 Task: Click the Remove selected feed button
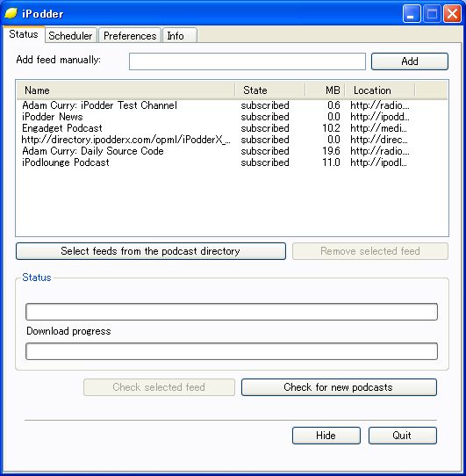(x=370, y=251)
